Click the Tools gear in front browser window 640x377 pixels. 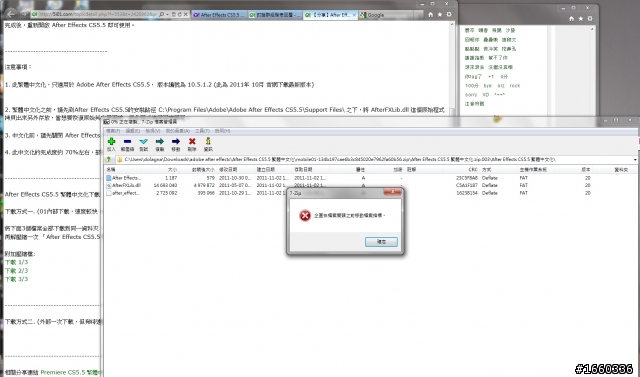pyautogui.click(x=449, y=14)
